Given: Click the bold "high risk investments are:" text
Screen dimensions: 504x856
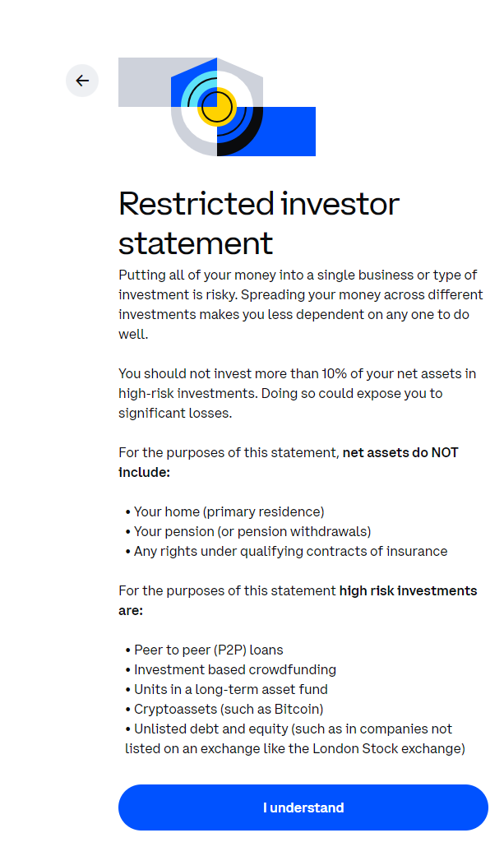Looking at the screenshot, I should [x=408, y=591].
